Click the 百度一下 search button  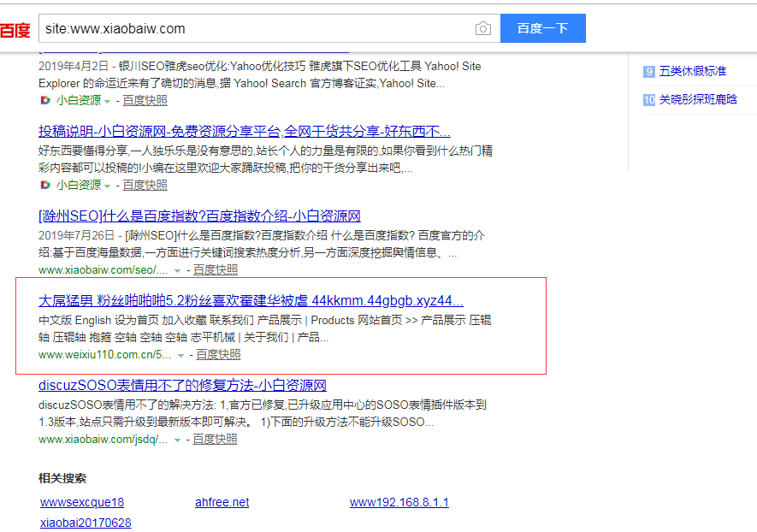(542, 28)
